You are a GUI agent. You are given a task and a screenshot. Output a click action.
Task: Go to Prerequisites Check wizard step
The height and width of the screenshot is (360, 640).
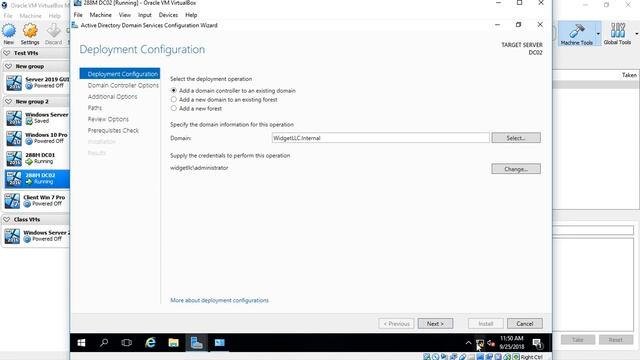point(113,131)
